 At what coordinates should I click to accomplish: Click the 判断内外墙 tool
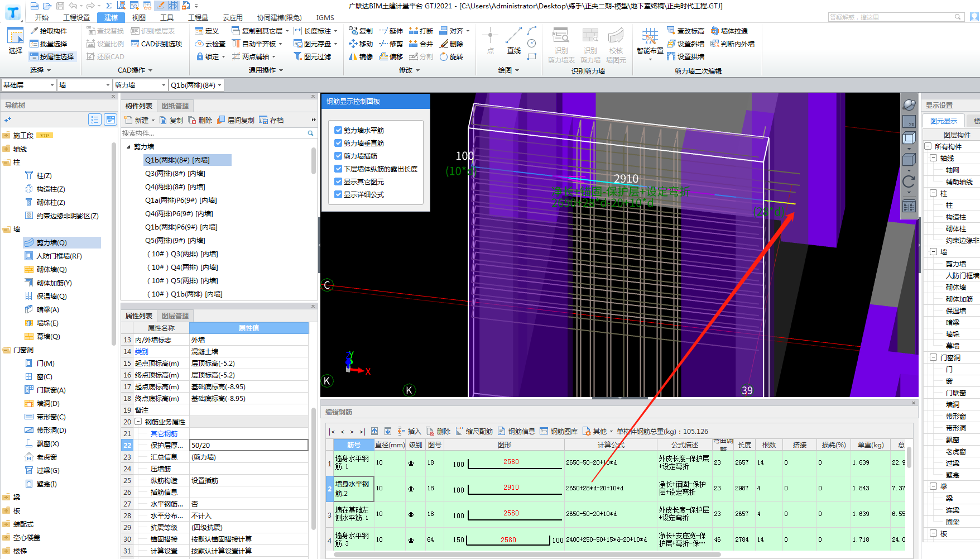click(733, 44)
